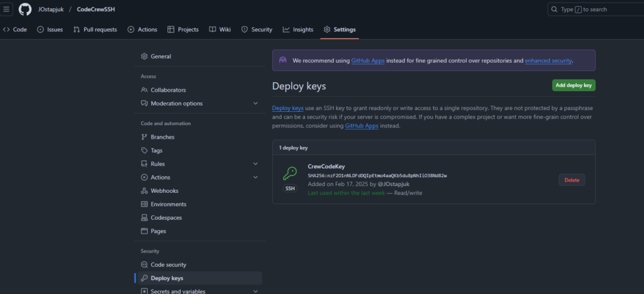The image size is (644, 294).
Task: Select Webhooks in settings sidebar
Action: (199, 191)
